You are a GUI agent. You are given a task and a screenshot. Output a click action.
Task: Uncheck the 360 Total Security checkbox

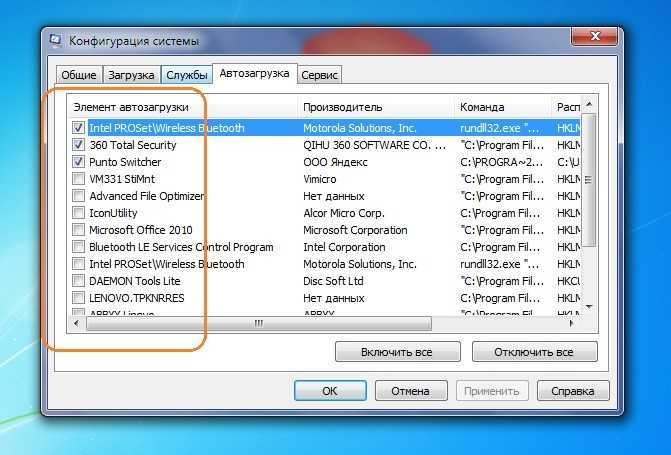78,145
